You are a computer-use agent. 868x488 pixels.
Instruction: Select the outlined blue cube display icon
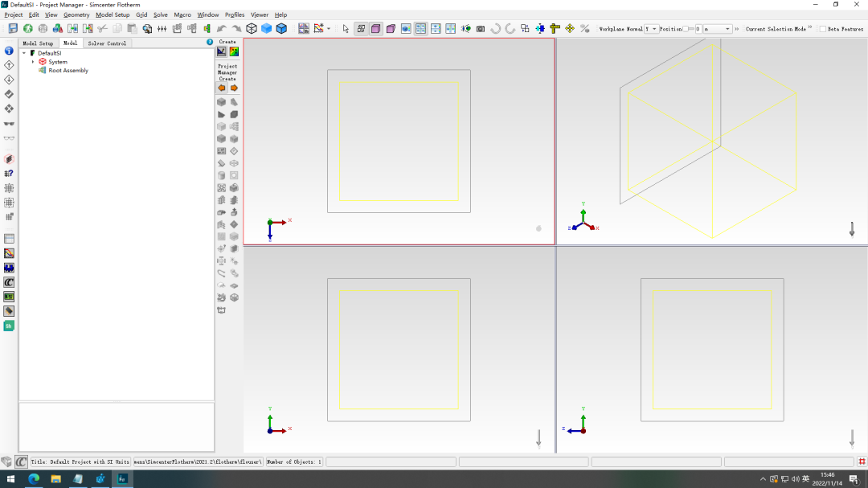(x=281, y=28)
